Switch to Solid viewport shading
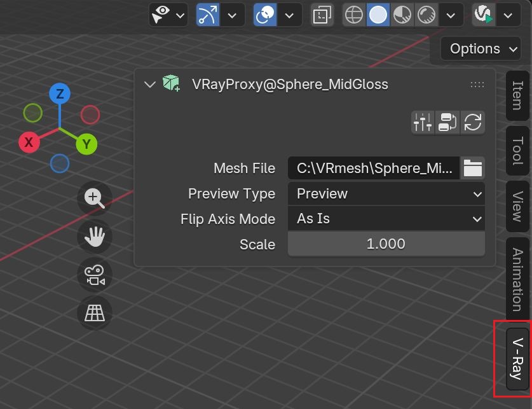 (x=378, y=15)
